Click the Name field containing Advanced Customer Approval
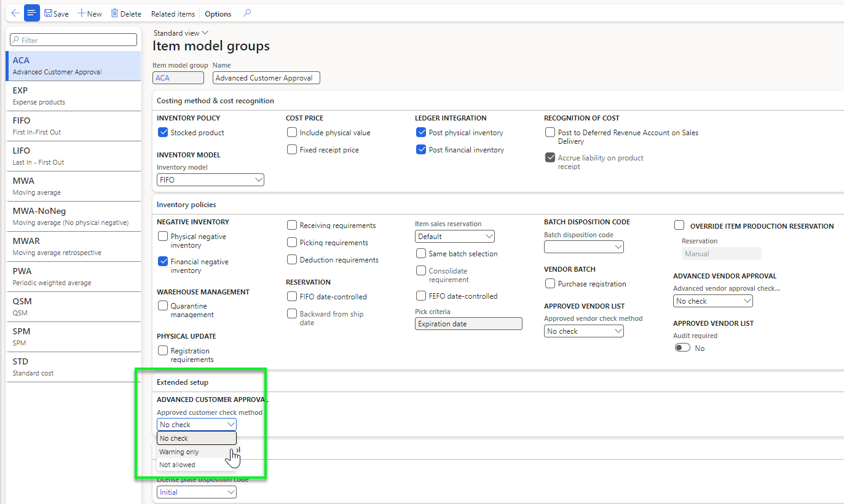Viewport: 844px width, 504px height. [x=266, y=77]
